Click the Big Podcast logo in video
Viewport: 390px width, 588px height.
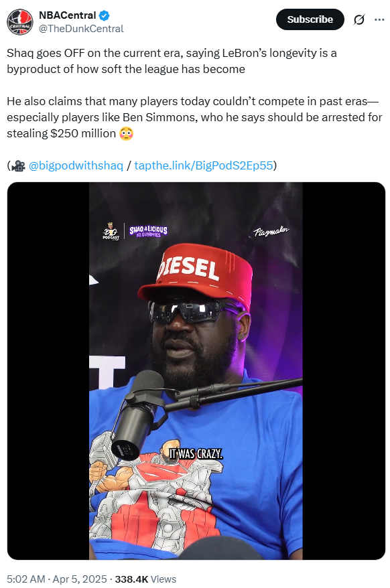coord(111,231)
